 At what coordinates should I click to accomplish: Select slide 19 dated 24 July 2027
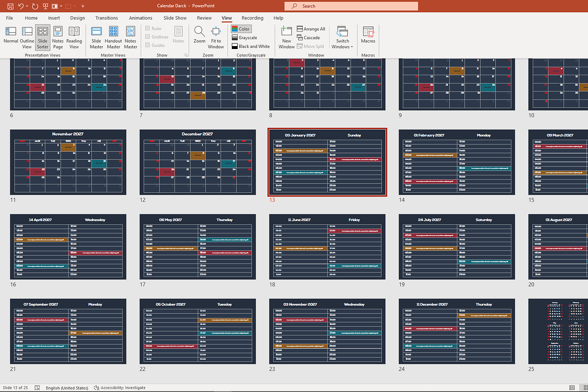tap(457, 247)
